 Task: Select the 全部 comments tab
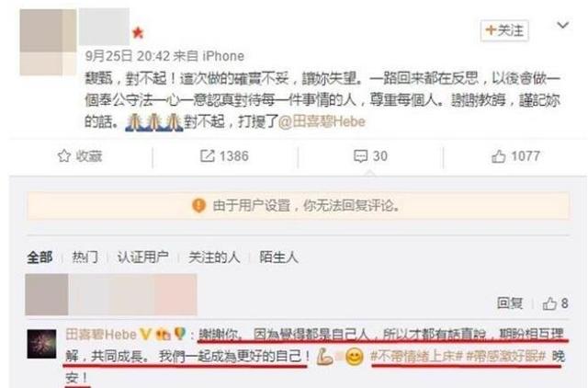(x=40, y=257)
